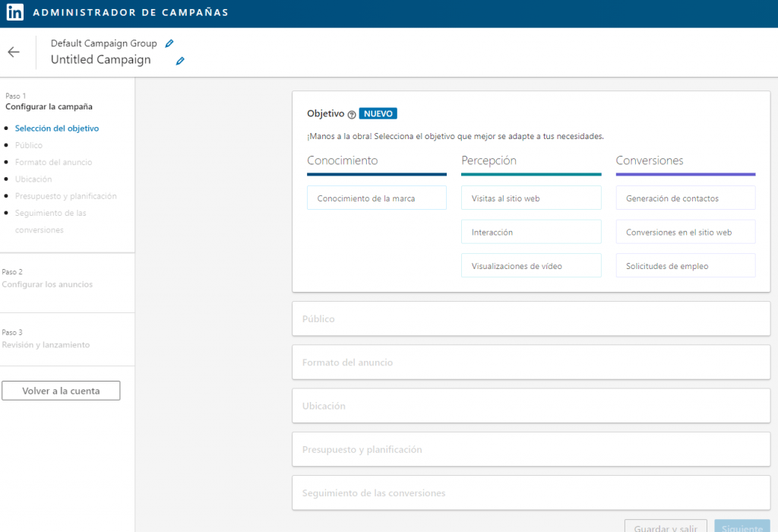Click the Conocimiento column heading
Image resolution: width=778 pixels, height=532 pixels.
click(343, 160)
